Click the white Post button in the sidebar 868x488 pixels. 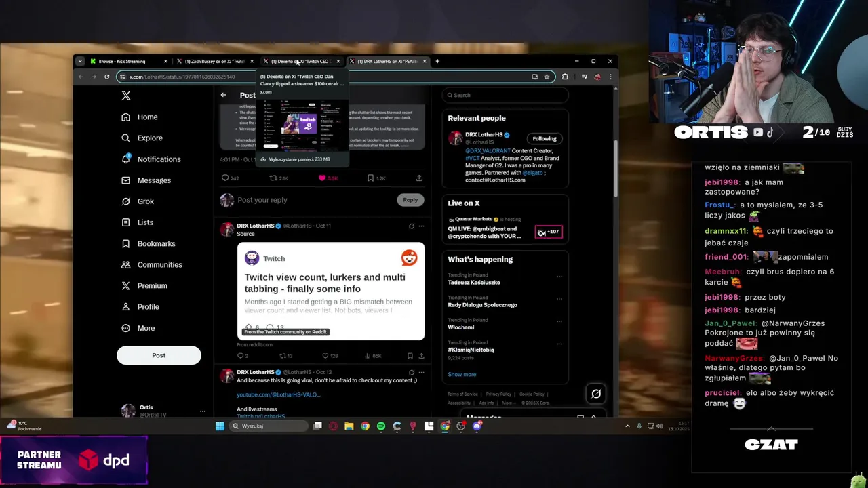pos(159,355)
